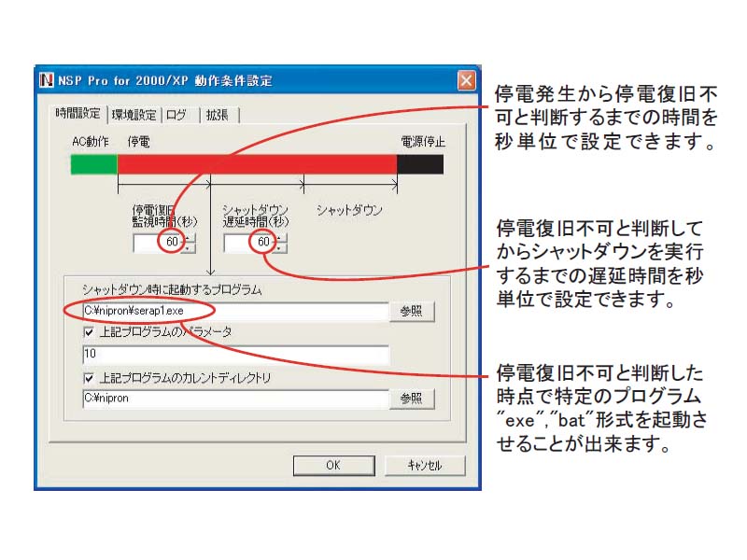The width and height of the screenshot is (747, 560).
Task: Increase シャットダウン遅延時間 with up arrow
Action: tap(281, 239)
